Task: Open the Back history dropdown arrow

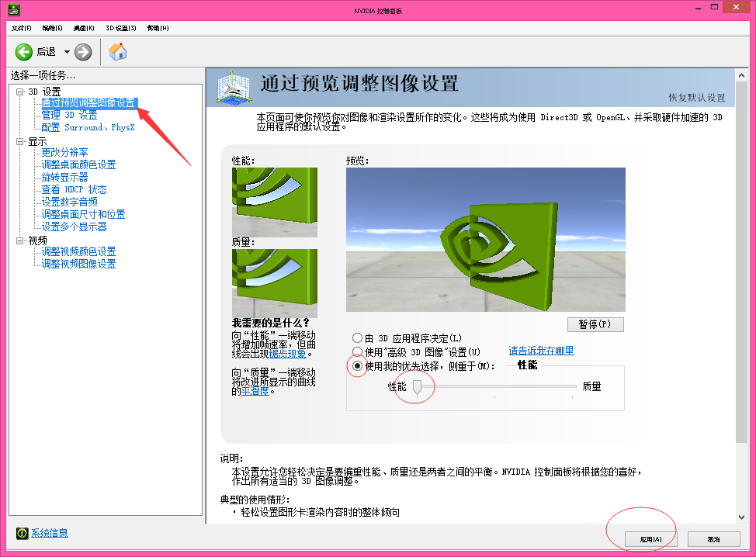Action: coord(67,52)
